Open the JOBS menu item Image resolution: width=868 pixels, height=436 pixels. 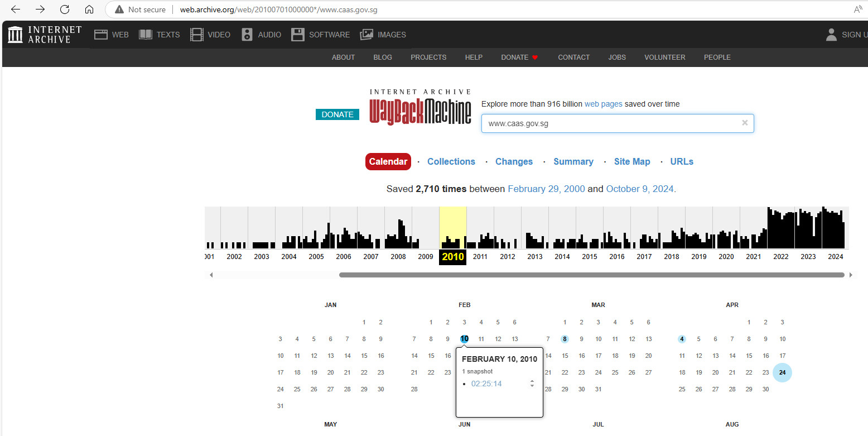coord(617,57)
